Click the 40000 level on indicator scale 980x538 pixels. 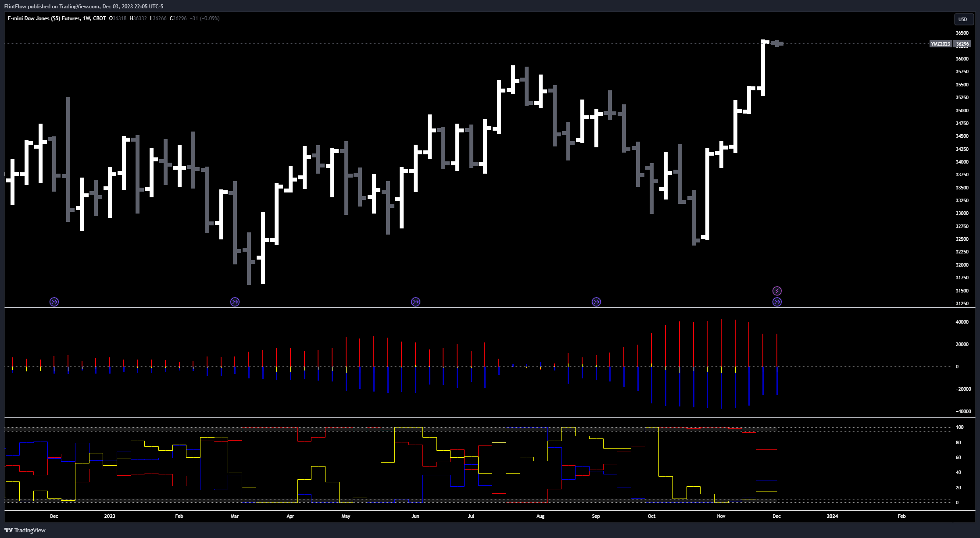[962, 322]
